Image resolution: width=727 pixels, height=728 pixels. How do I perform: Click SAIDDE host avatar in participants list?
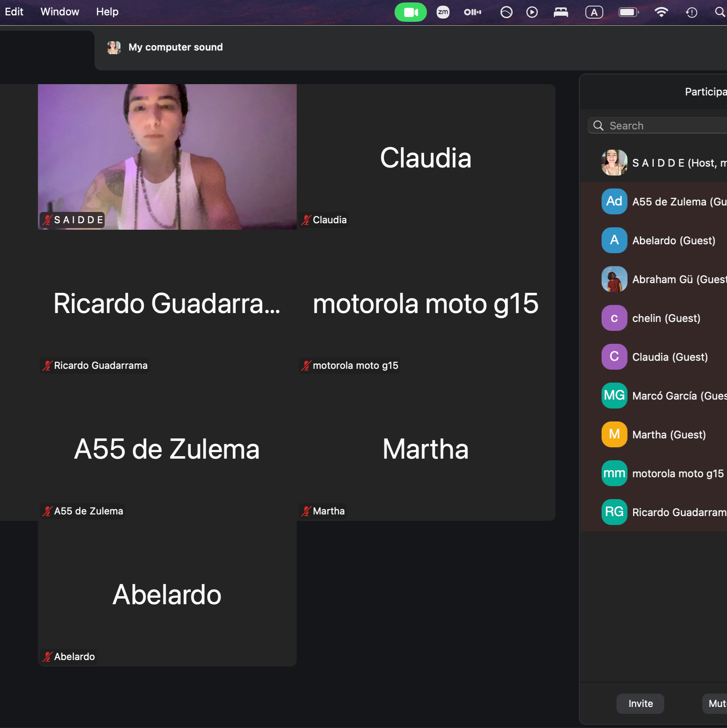pyautogui.click(x=614, y=163)
